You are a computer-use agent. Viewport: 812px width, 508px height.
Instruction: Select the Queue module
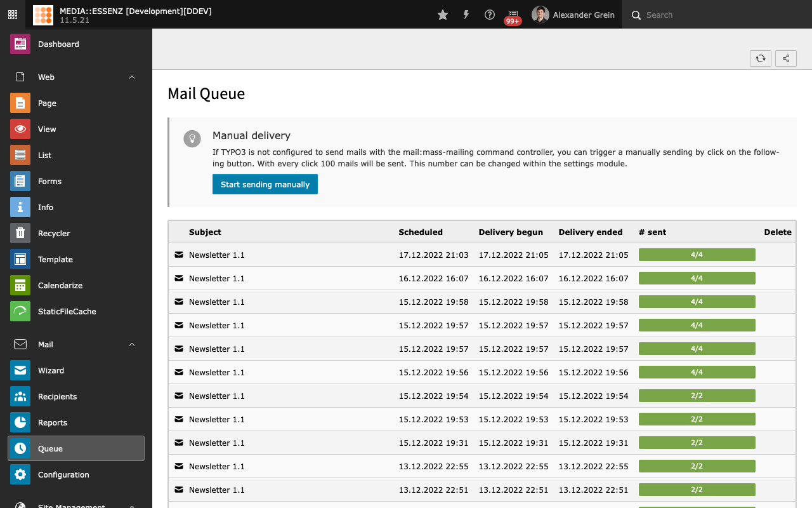click(x=76, y=448)
